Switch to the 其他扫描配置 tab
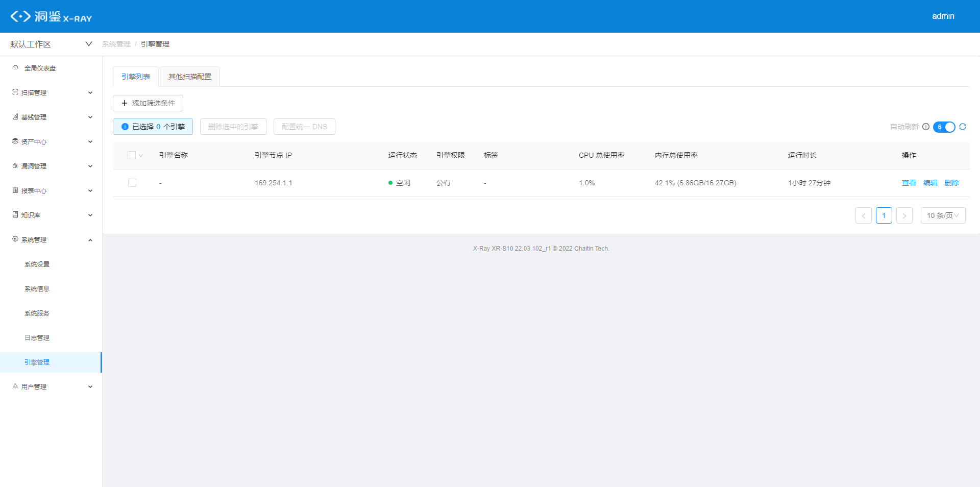 point(189,77)
